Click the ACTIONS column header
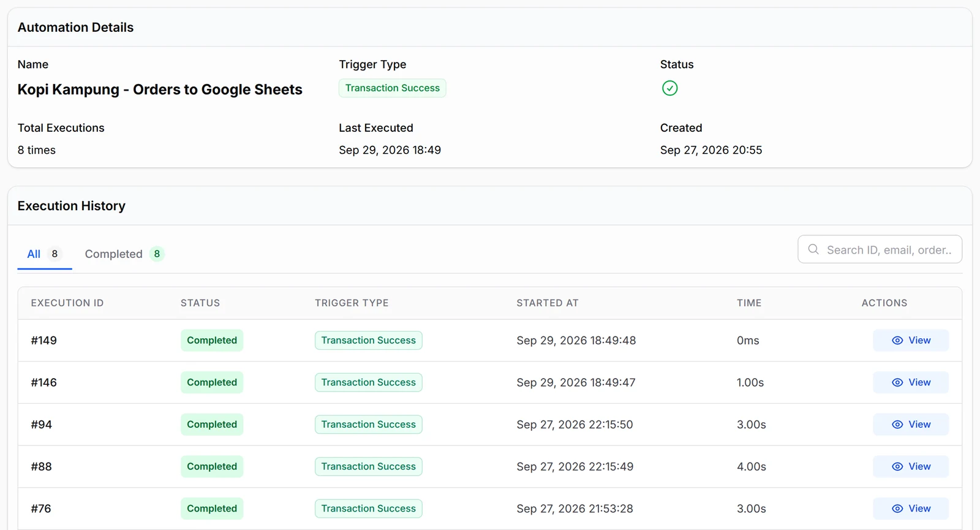This screenshot has width=980, height=530. click(x=884, y=303)
